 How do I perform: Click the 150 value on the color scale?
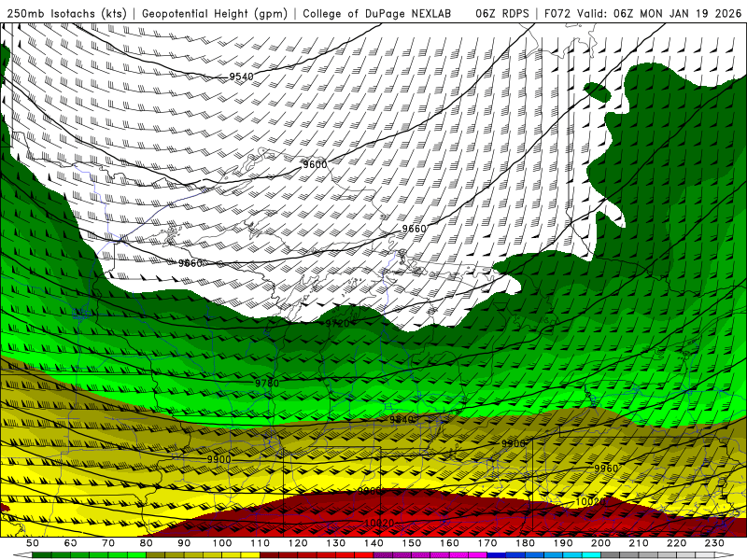pos(411,543)
